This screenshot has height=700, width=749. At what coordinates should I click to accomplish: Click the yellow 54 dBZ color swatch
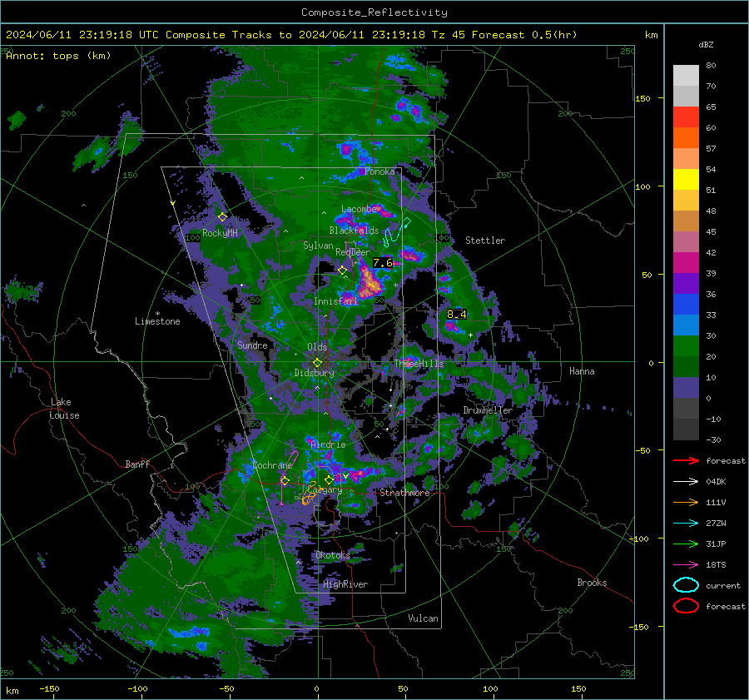[x=686, y=179]
